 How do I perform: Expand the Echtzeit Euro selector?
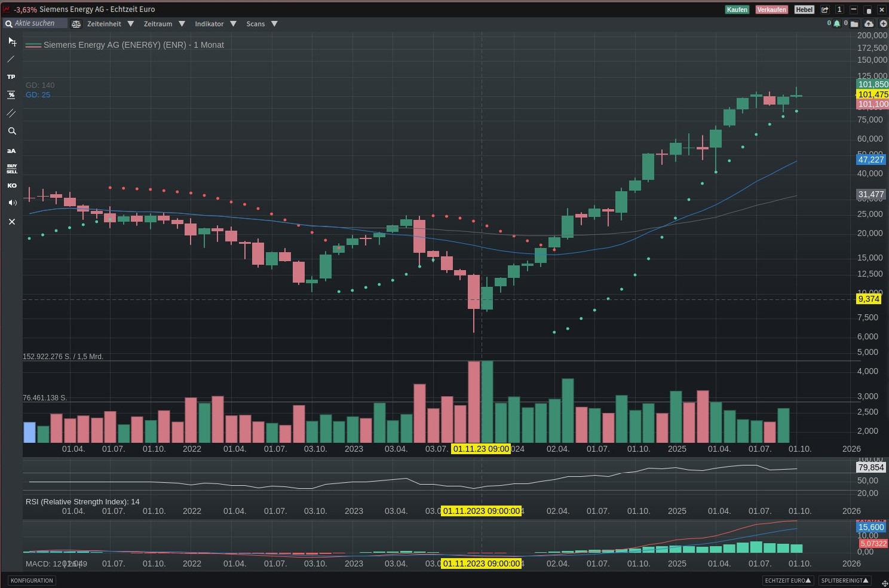point(787,580)
